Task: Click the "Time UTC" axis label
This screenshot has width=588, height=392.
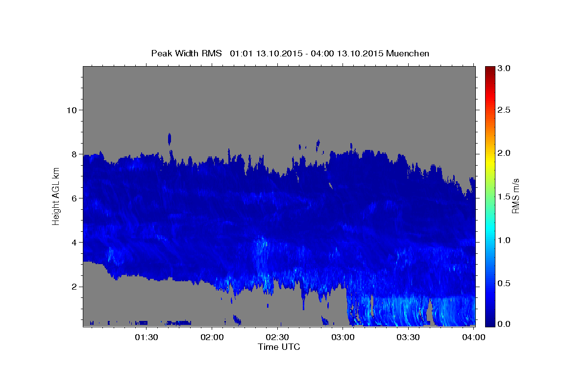Action: click(x=279, y=347)
